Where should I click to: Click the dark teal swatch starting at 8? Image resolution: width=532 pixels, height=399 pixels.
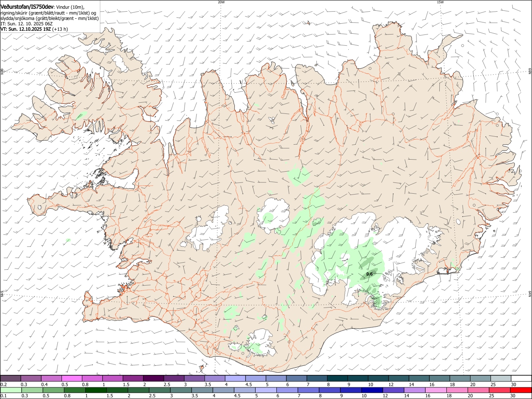pos(337,379)
